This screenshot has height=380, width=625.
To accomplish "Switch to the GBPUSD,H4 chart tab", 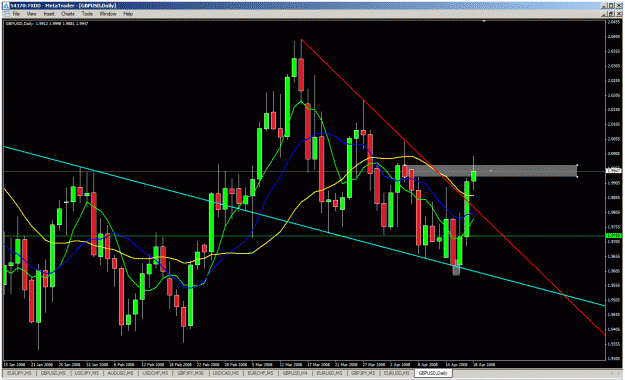I will (295, 373).
